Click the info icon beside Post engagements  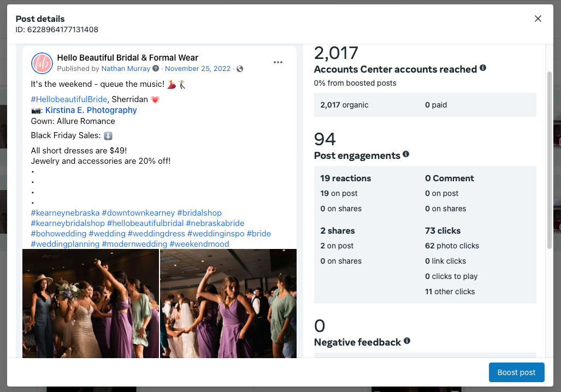pyautogui.click(x=405, y=155)
